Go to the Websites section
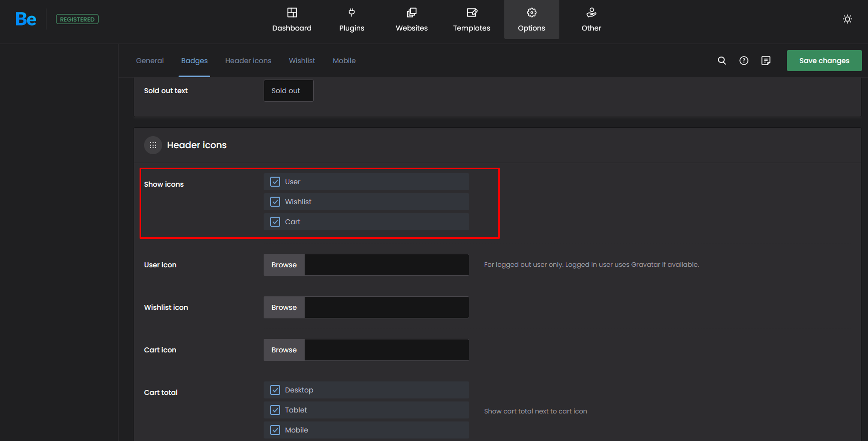868x441 pixels. (412, 20)
